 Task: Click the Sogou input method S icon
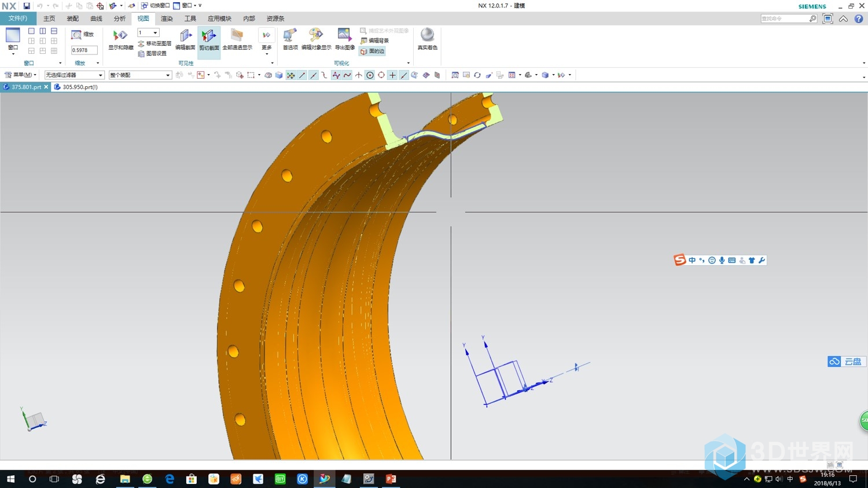[x=680, y=260]
